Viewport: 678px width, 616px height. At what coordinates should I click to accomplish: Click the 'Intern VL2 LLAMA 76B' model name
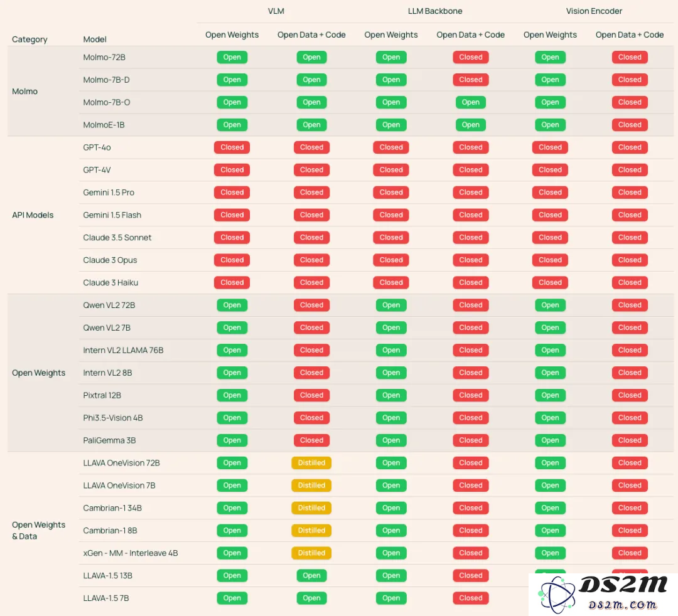(x=123, y=350)
